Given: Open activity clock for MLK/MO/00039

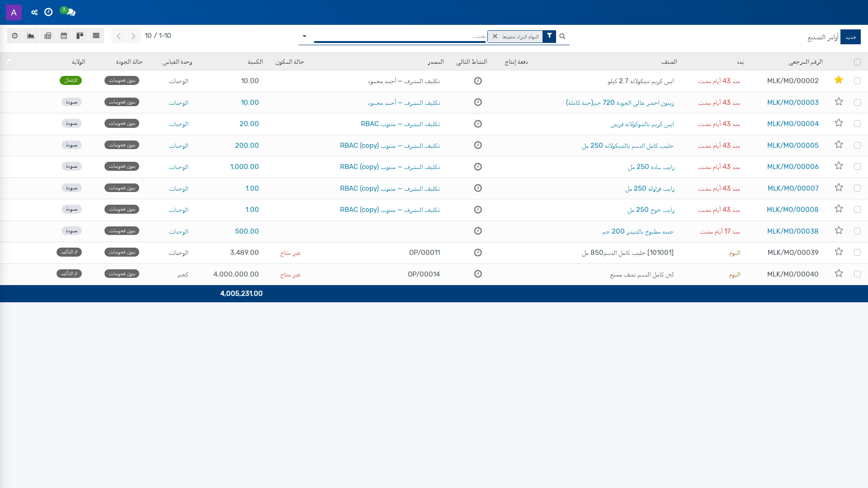Looking at the screenshot, I should pos(478,253).
